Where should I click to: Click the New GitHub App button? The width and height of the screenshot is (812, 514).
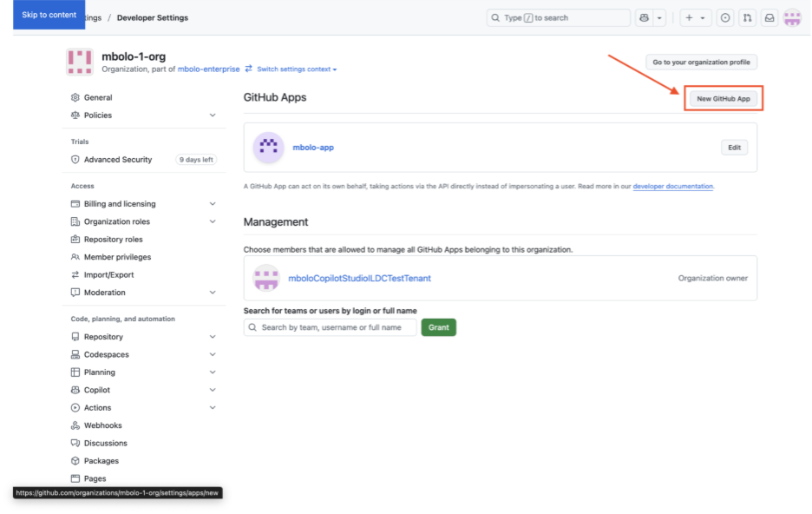[x=724, y=98]
